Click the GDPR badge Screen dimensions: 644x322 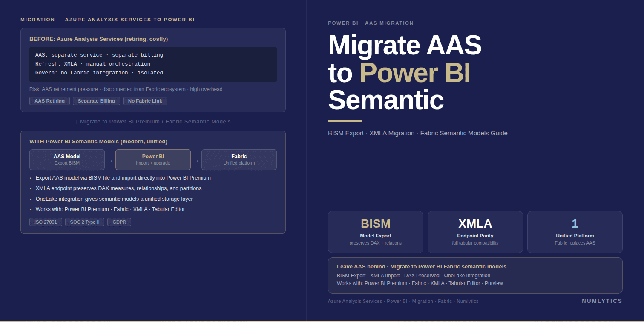pyautogui.click(x=119, y=222)
